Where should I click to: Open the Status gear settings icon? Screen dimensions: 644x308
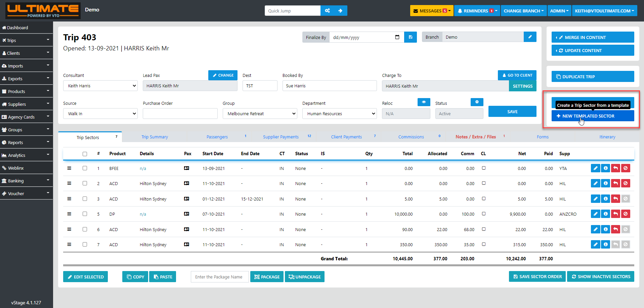pyautogui.click(x=477, y=102)
